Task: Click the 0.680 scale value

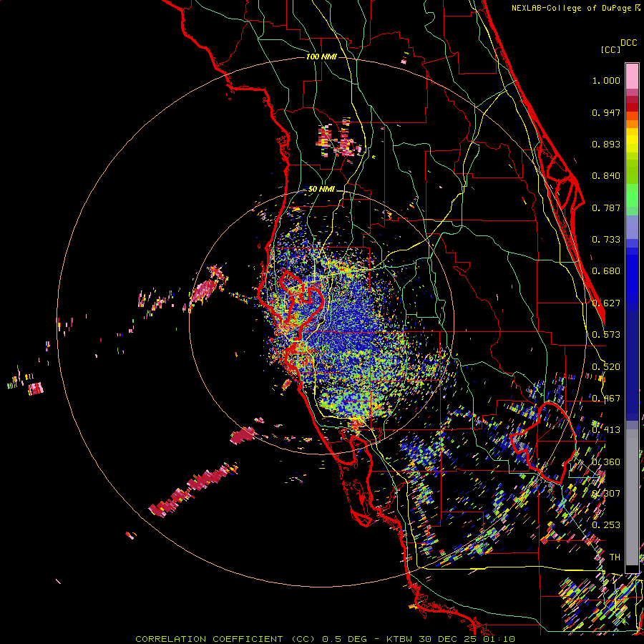Action: click(x=606, y=271)
